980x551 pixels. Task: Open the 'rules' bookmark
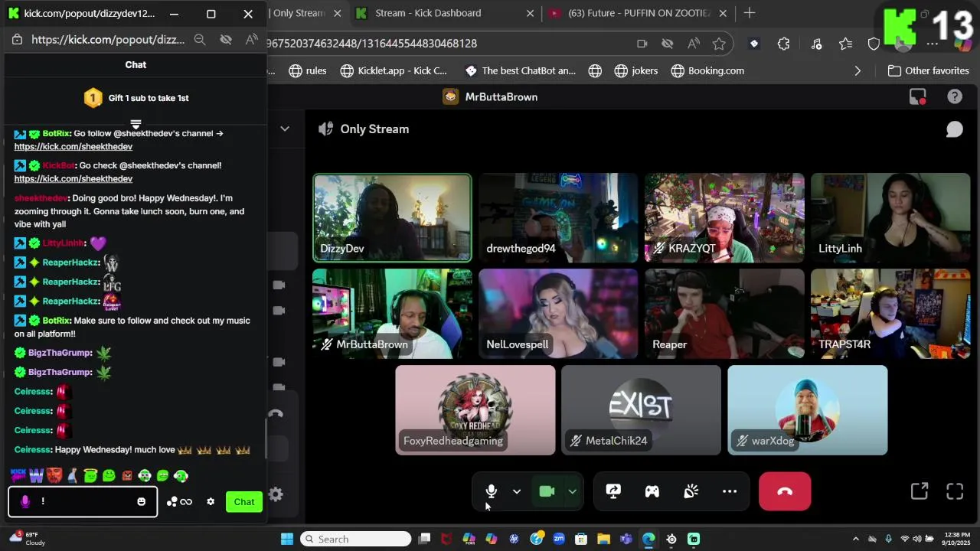(308, 70)
